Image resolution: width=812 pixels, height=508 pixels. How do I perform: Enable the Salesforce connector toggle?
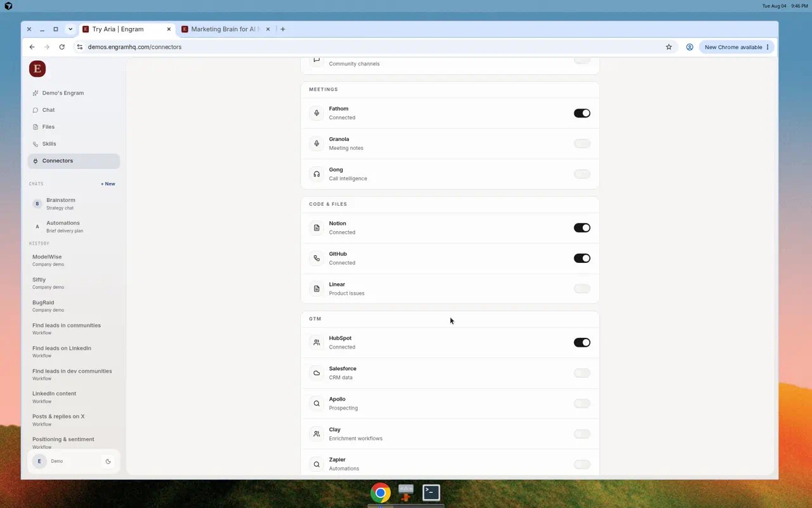tap(582, 373)
